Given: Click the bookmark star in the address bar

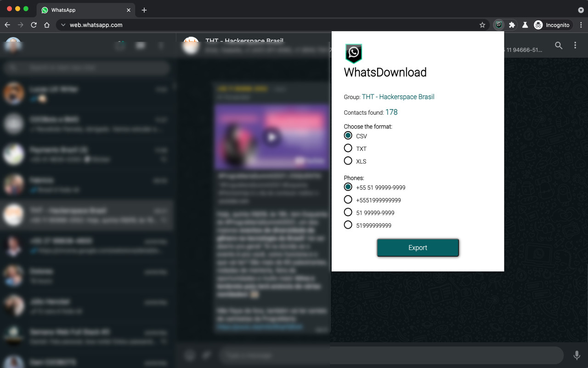Looking at the screenshot, I should [482, 25].
